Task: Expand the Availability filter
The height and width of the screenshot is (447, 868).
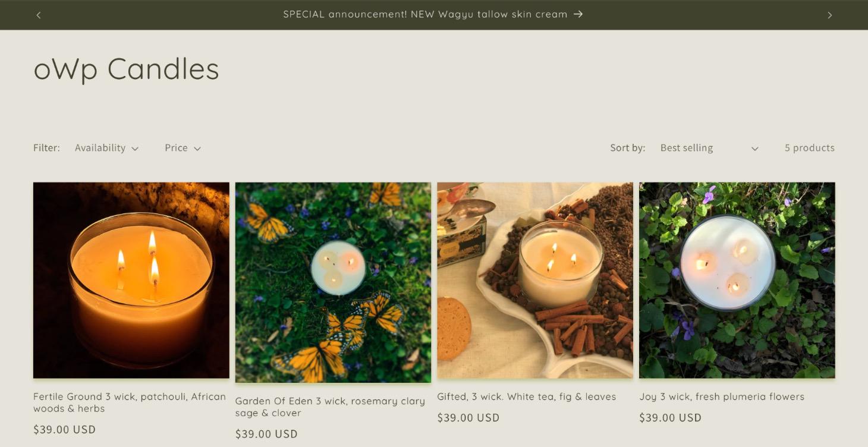Action: pos(106,148)
